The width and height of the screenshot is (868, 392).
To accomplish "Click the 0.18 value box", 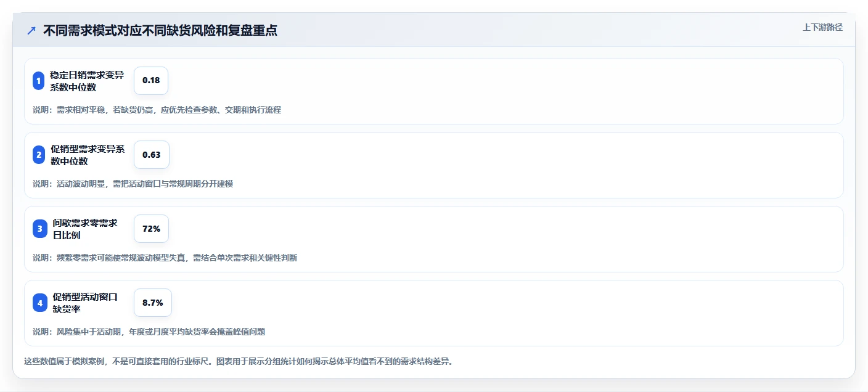I will 151,81.
